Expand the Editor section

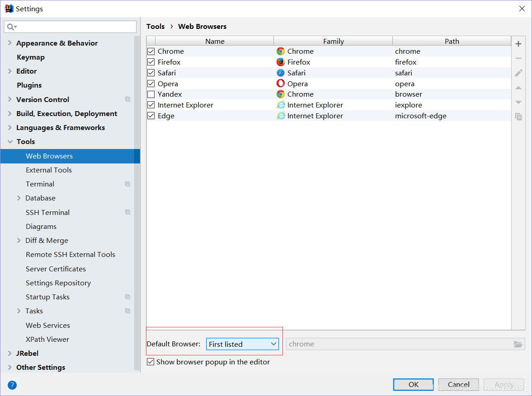point(10,71)
